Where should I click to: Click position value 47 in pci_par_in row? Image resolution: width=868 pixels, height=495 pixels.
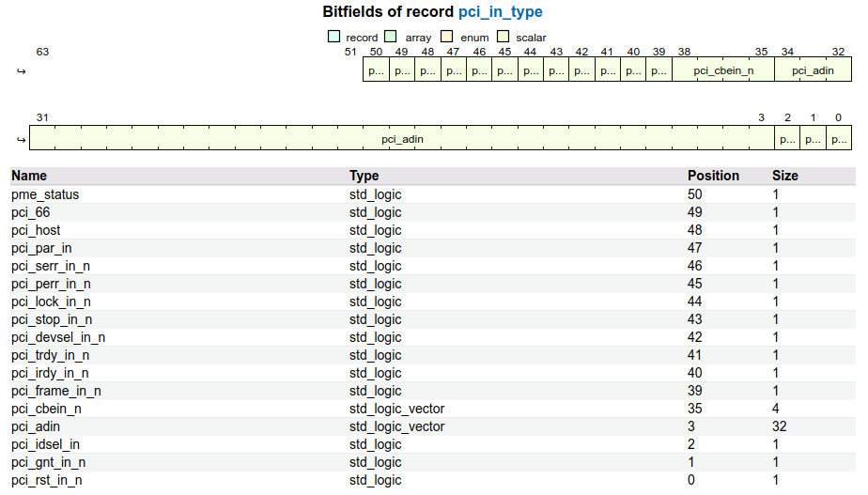(x=695, y=248)
